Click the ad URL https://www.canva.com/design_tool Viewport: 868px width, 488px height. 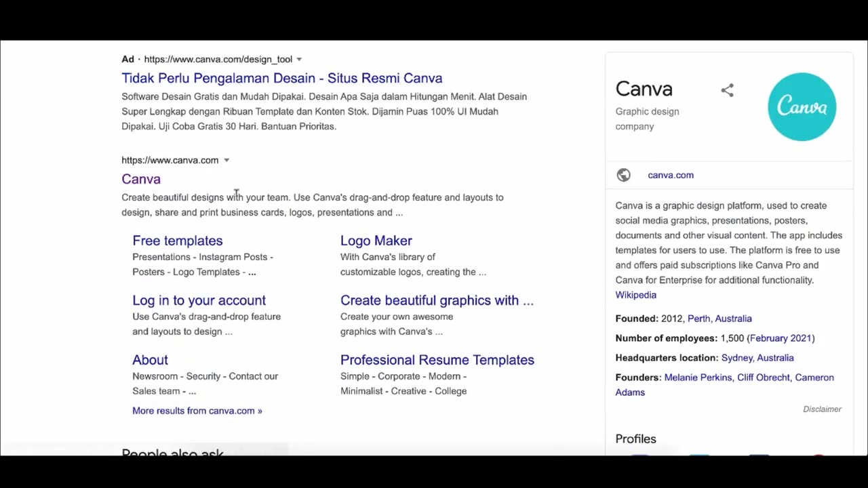click(218, 60)
